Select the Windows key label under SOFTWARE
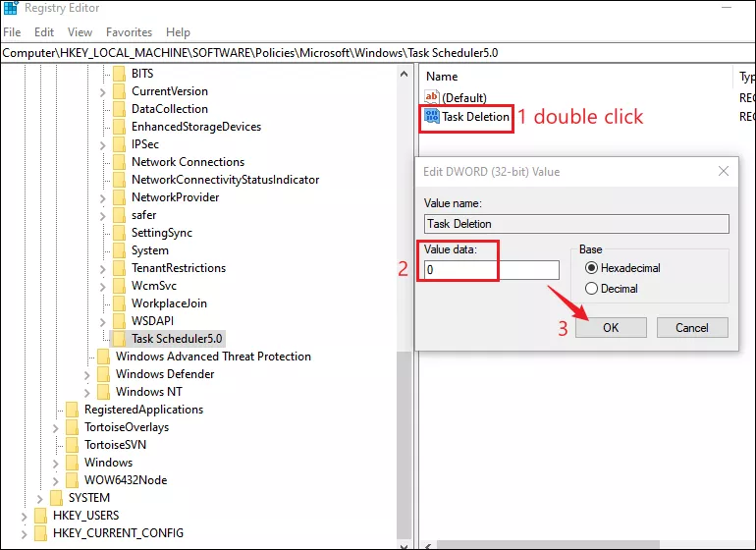The width and height of the screenshot is (756, 550). (108, 463)
